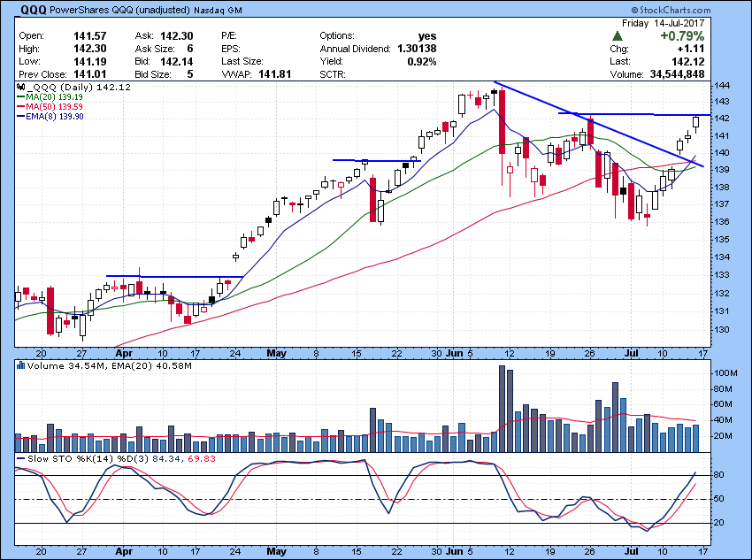The width and height of the screenshot is (752, 560).
Task: Click the descending blue trendline from June high
Action: point(599,125)
